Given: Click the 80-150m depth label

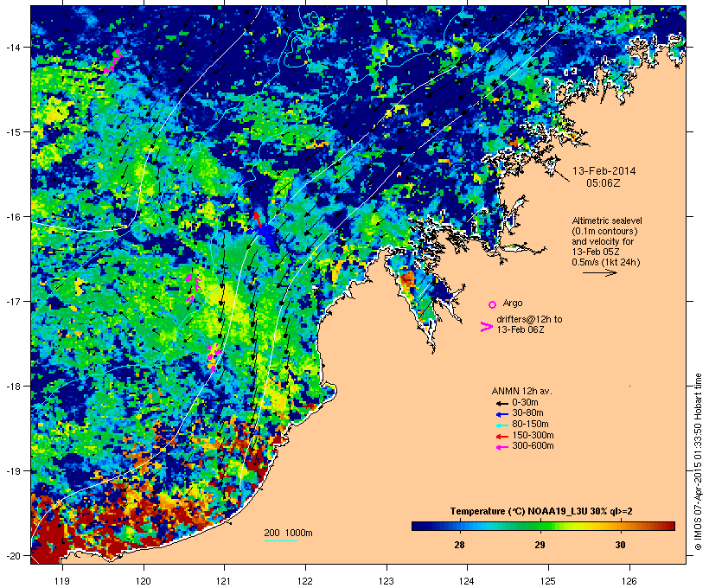Looking at the screenshot, I should [530, 425].
